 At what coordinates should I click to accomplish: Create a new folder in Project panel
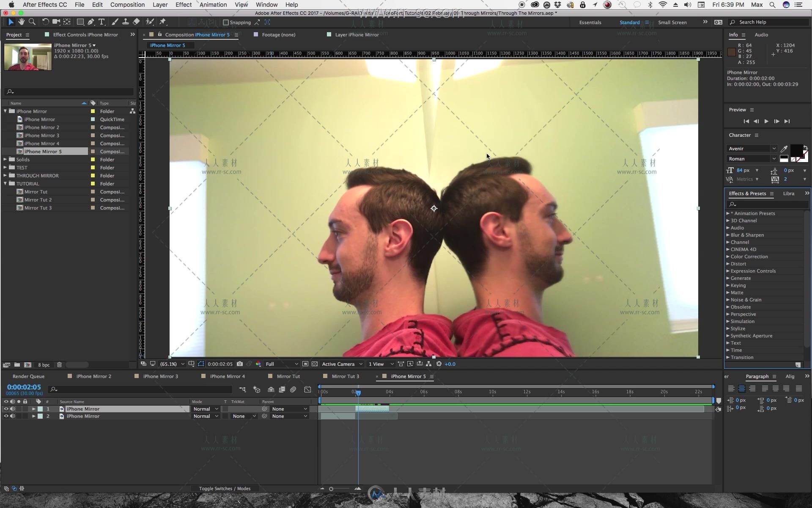pyautogui.click(x=17, y=365)
